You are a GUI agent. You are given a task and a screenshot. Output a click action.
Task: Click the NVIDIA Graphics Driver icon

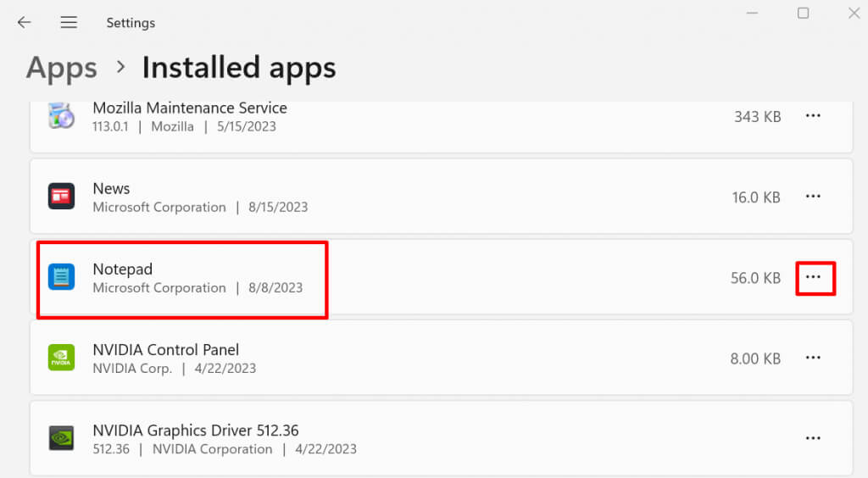[61, 438]
